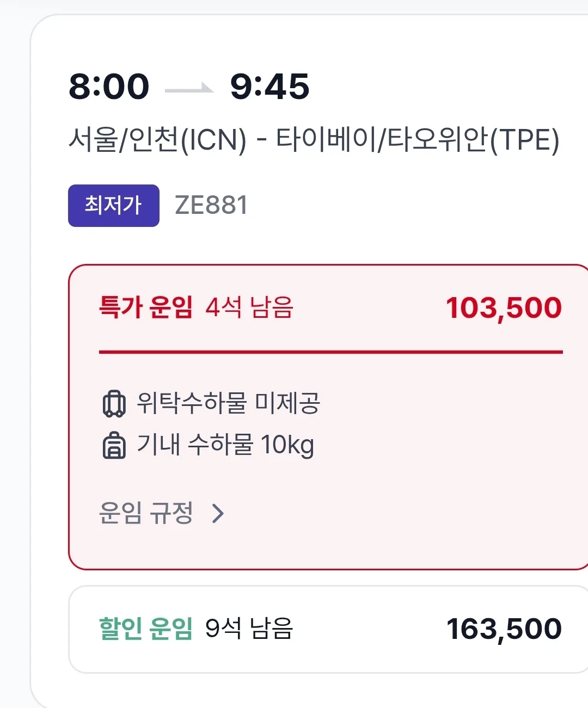
Task: Click the 8:00 departure time
Action: pos(109,87)
